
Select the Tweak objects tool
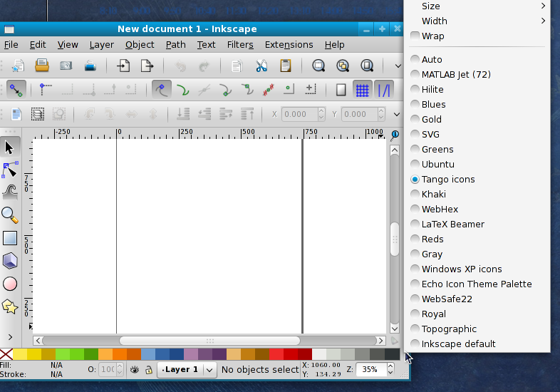(x=10, y=192)
